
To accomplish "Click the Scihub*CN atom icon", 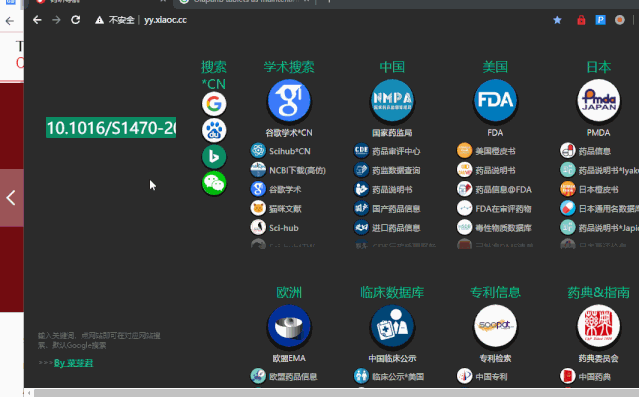I will [258, 151].
